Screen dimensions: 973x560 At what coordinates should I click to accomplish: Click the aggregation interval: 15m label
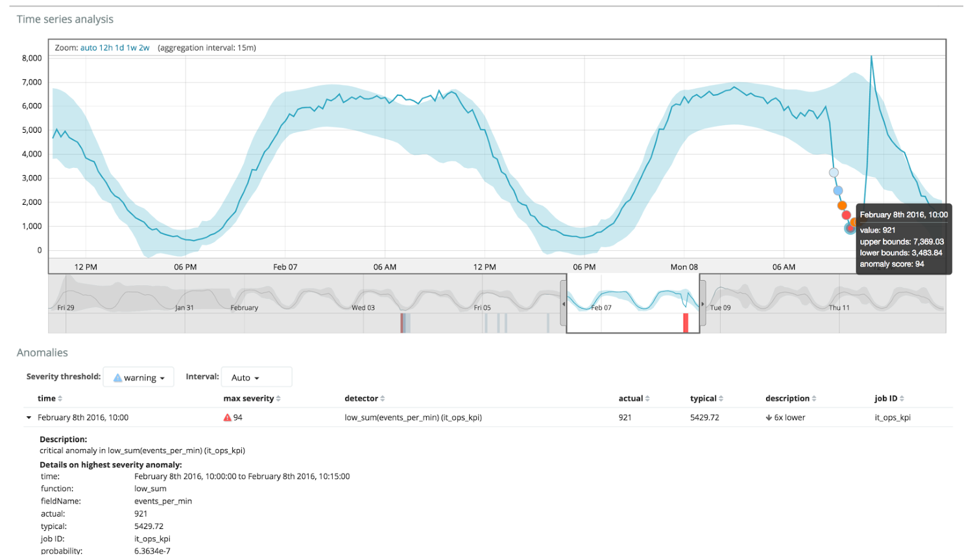click(x=207, y=48)
